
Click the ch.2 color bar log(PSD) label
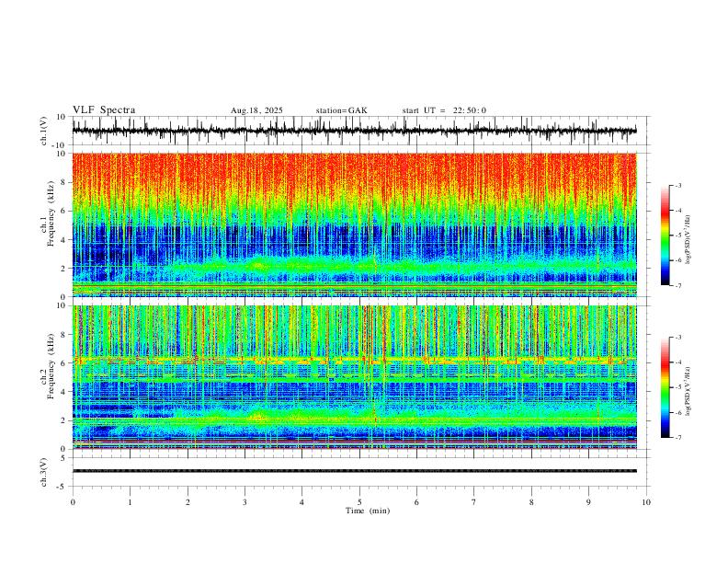click(x=688, y=391)
